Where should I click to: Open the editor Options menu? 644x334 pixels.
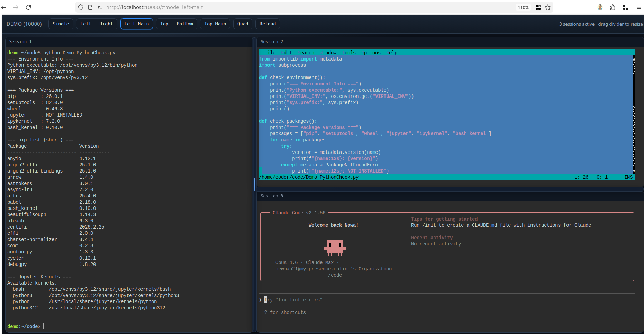pos(371,53)
